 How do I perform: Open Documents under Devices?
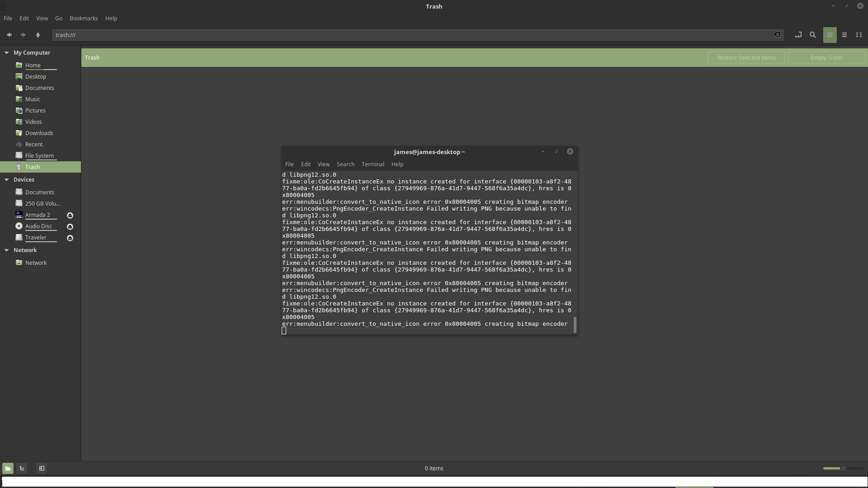tap(40, 192)
